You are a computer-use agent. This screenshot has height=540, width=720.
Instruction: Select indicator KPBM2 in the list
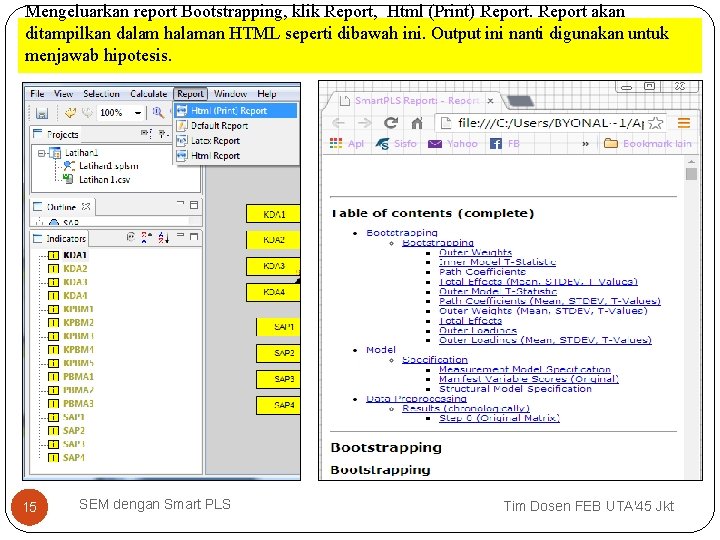point(78,322)
